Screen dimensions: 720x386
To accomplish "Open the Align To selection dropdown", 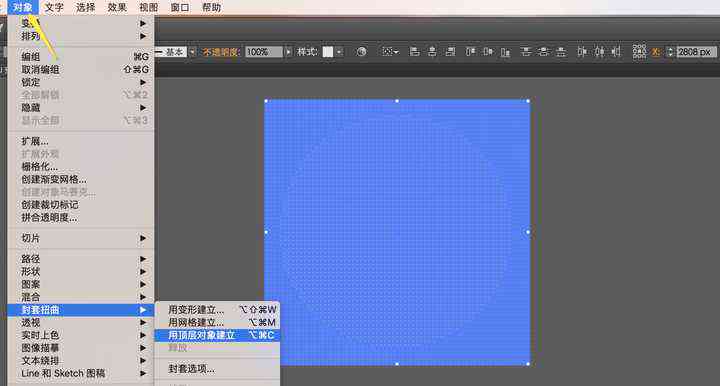I will (390, 52).
